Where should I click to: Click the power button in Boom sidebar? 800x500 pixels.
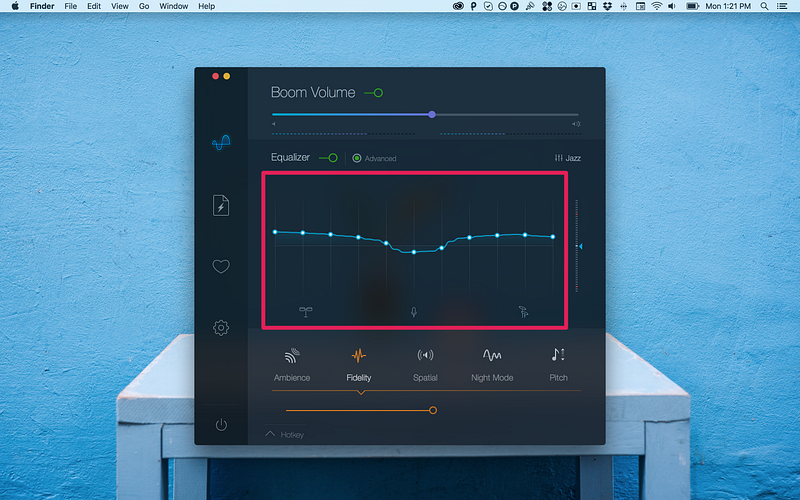coord(221,424)
